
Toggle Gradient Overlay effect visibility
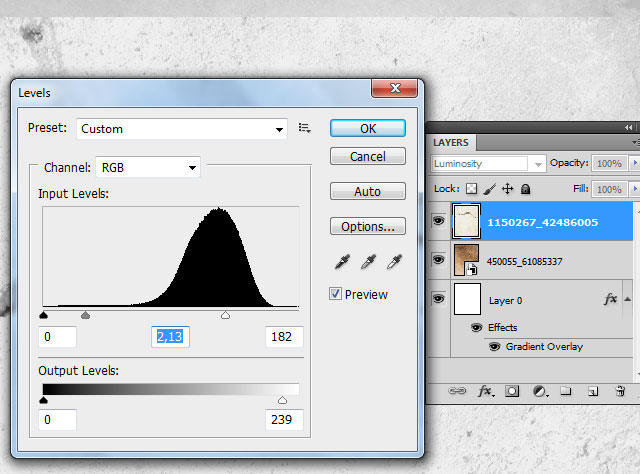click(494, 347)
